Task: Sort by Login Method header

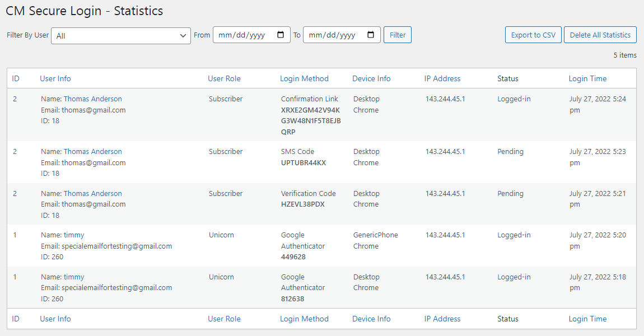Action: coord(304,78)
